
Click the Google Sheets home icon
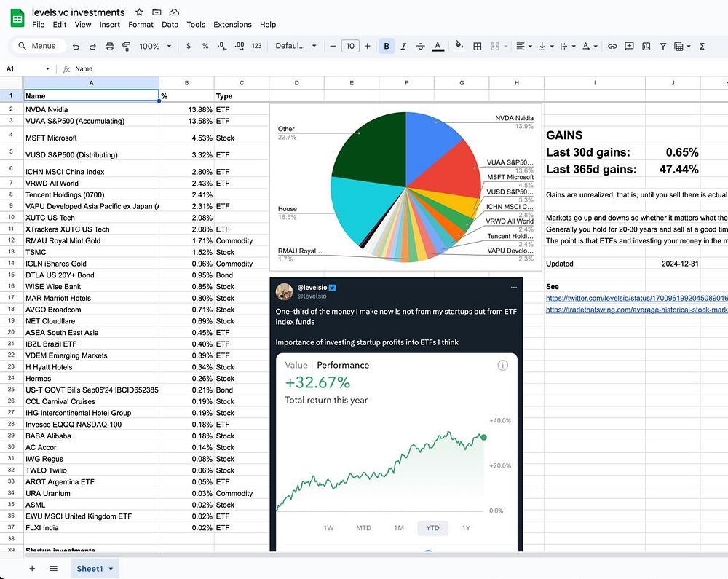click(x=17, y=18)
